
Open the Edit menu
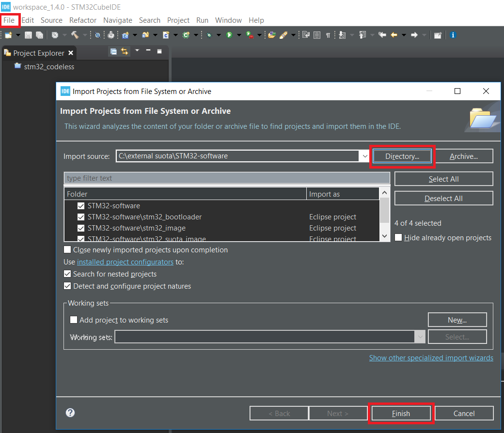28,20
